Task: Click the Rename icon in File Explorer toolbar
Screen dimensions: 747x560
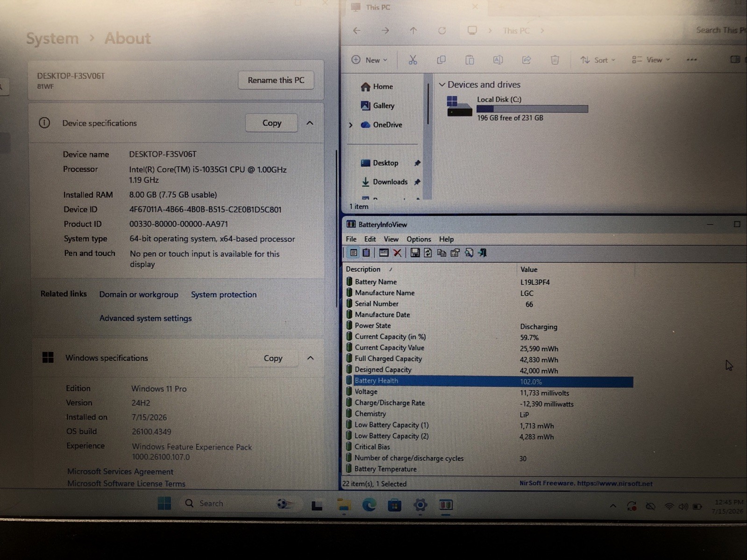Action: (498, 60)
